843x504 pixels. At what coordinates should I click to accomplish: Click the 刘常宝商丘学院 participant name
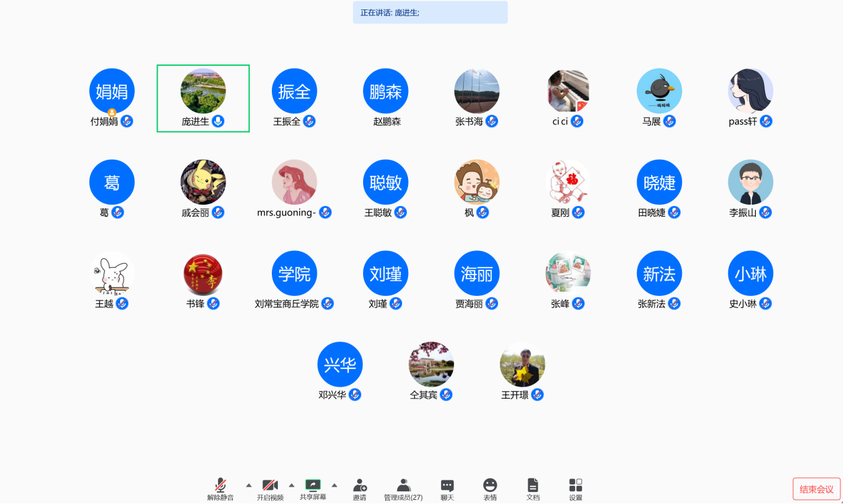coord(287,304)
